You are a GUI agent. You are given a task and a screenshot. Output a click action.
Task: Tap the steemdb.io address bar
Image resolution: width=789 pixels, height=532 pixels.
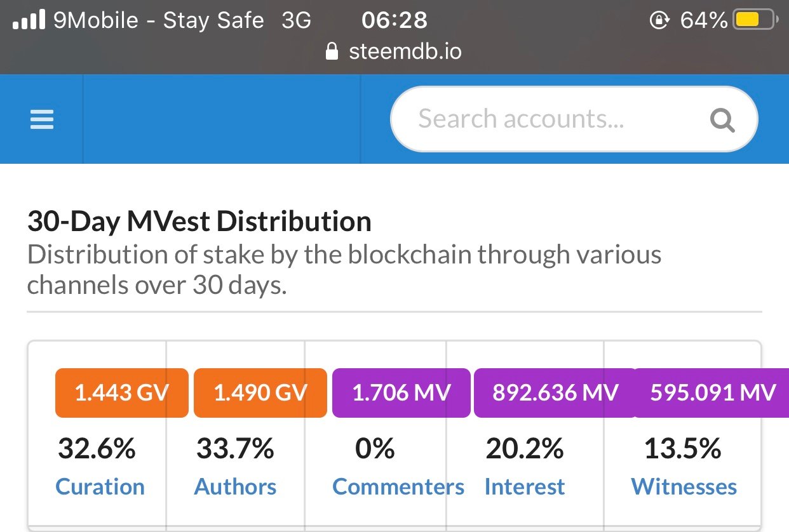pyautogui.click(x=394, y=51)
